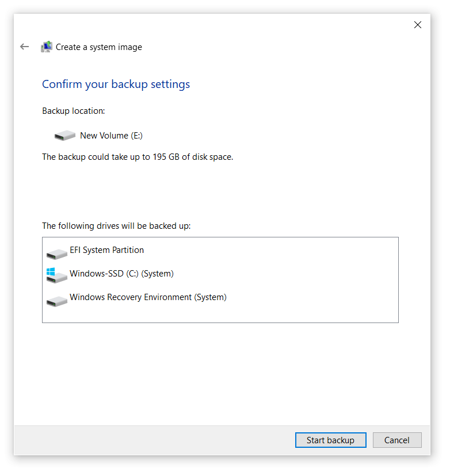Select the EFI System Partition drive icon

57,254
